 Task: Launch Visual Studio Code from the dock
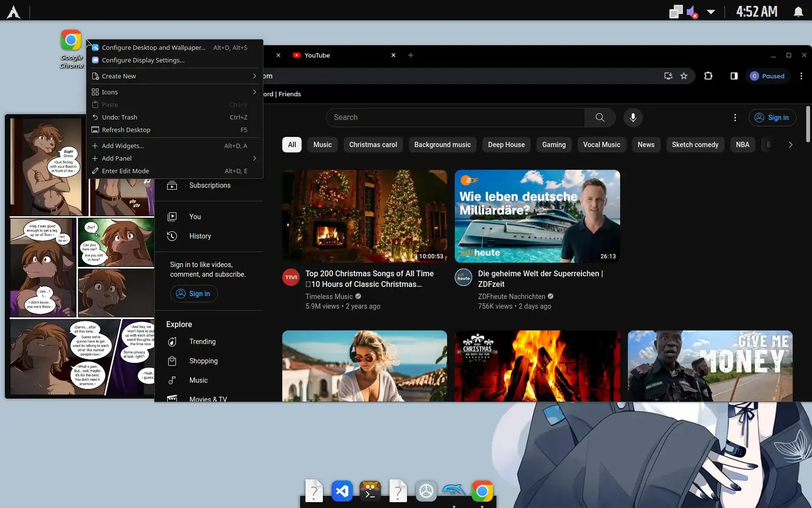click(x=342, y=492)
